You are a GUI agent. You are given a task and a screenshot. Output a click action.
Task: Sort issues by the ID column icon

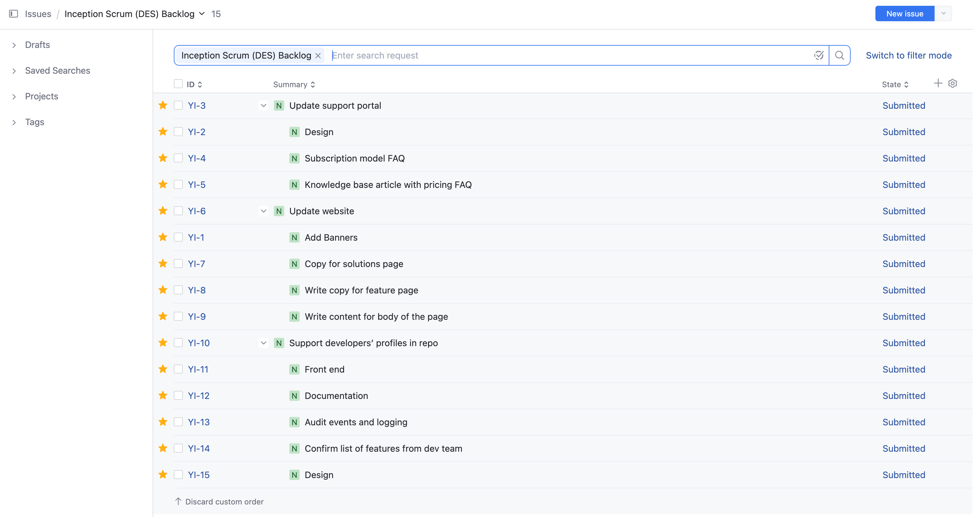click(x=200, y=84)
